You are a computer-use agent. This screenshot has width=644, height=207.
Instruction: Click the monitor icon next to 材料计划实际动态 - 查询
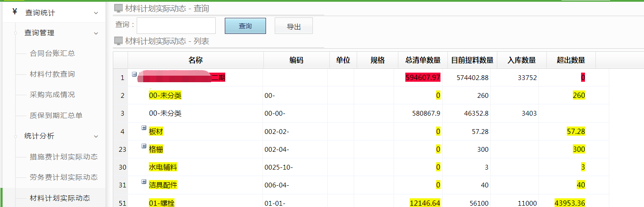pyautogui.click(x=118, y=8)
